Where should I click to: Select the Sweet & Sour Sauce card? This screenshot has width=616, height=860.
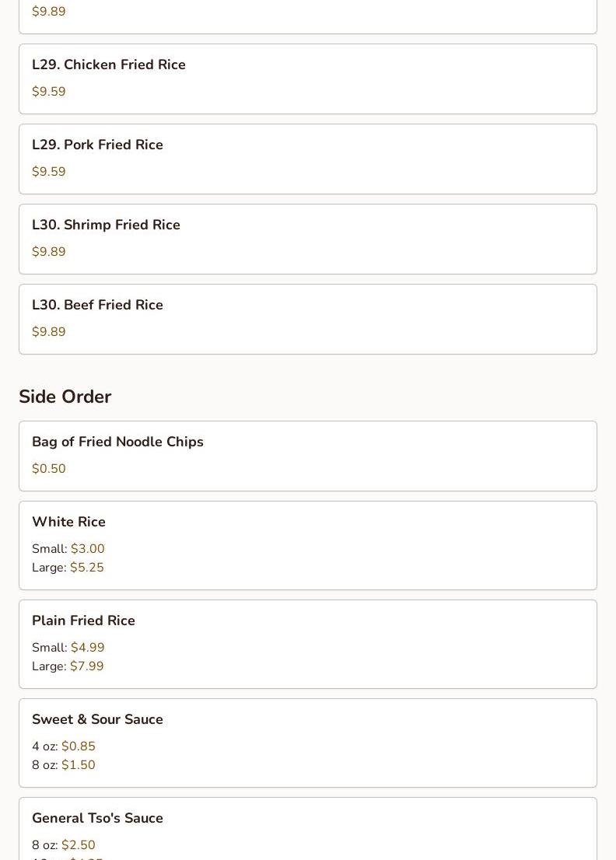coord(308,743)
